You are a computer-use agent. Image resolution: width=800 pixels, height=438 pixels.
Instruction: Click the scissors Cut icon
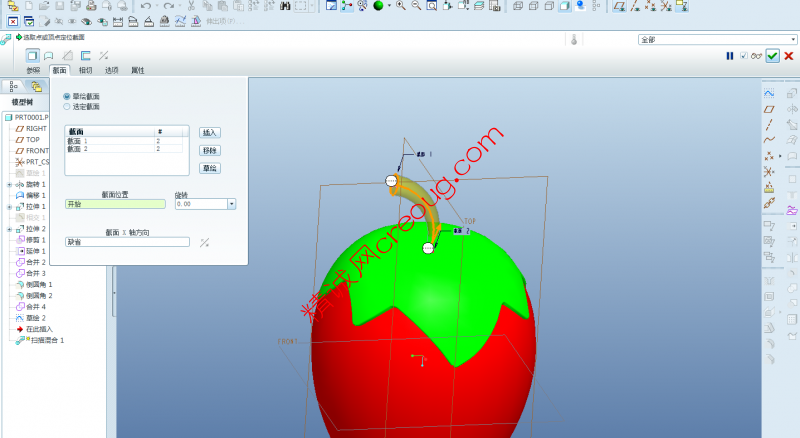click(x=191, y=6)
